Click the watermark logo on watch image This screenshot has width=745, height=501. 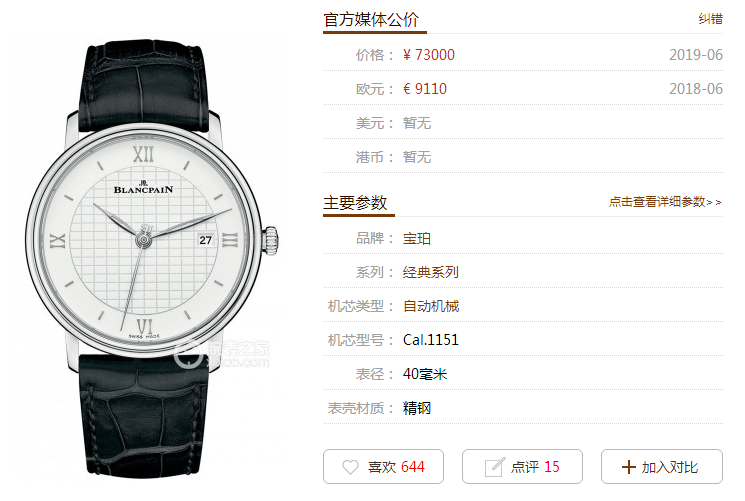221,355
